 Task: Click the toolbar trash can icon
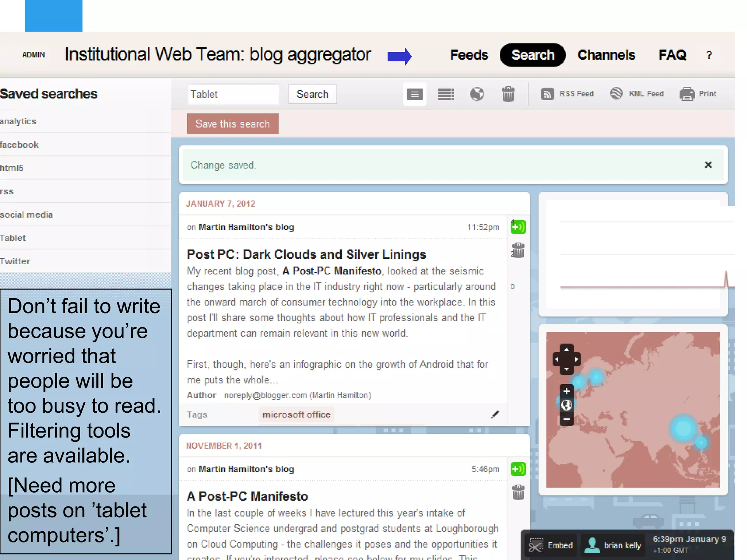click(508, 94)
